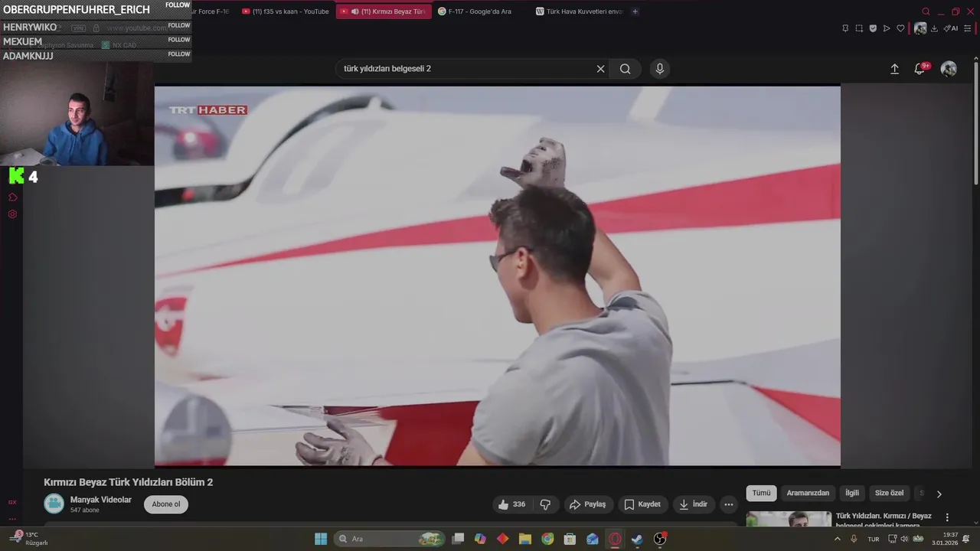Open File Explorer from the taskbar
Screen dimensions: 980x551
[x=525, y=539]
